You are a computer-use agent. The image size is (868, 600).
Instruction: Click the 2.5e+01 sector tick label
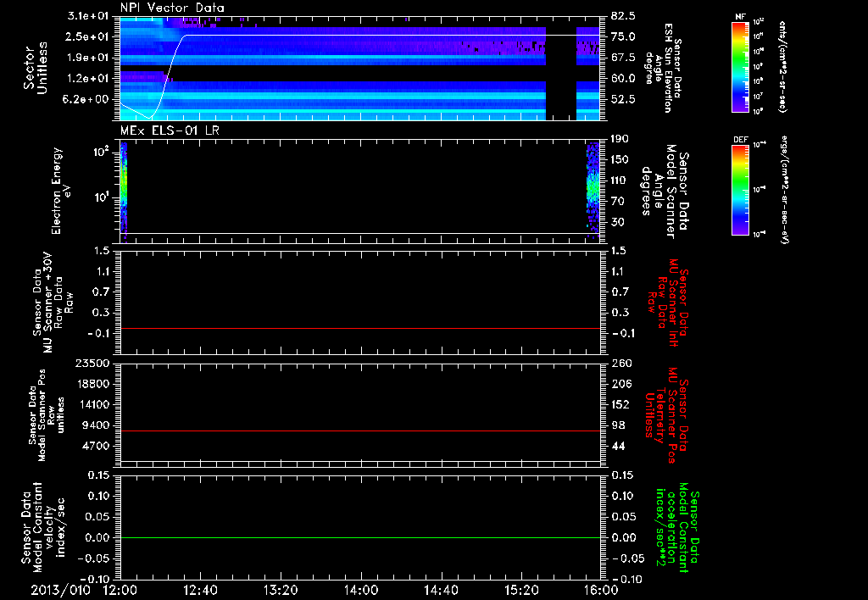click(88, 36)
